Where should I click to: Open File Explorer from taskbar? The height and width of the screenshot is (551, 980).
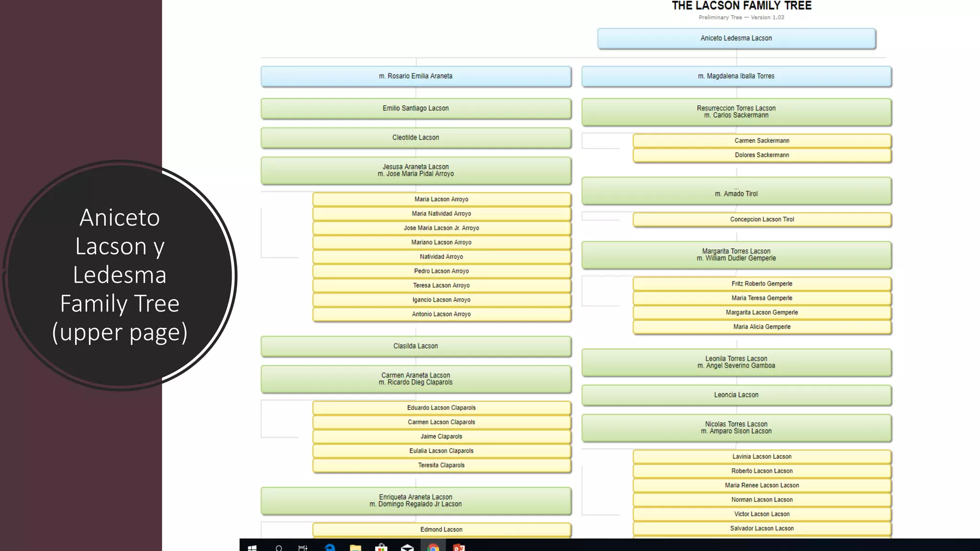(x=356, y=548)
